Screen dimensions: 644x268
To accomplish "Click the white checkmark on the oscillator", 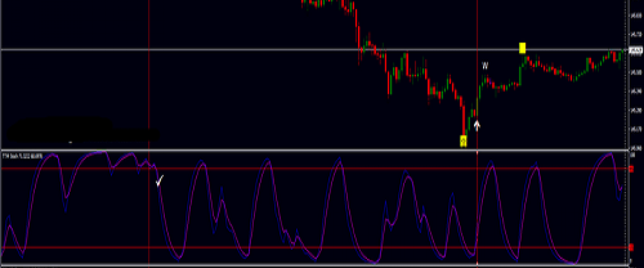I will pos(160,182).
